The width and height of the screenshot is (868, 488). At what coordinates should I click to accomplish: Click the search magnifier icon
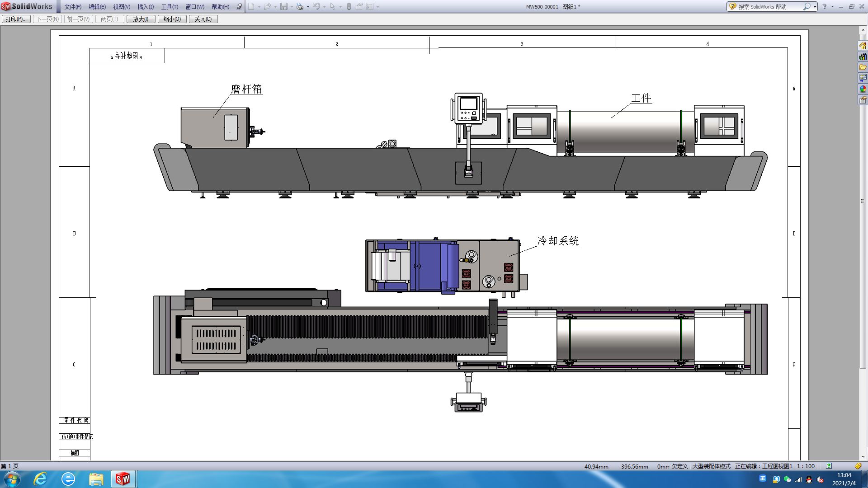pos(807,6)
